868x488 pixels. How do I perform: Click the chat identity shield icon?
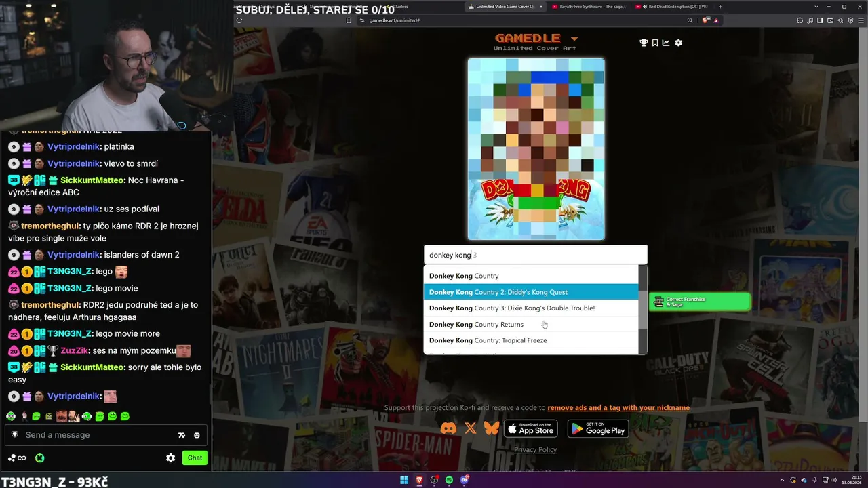pyautogui.click(x=15, y=434)
